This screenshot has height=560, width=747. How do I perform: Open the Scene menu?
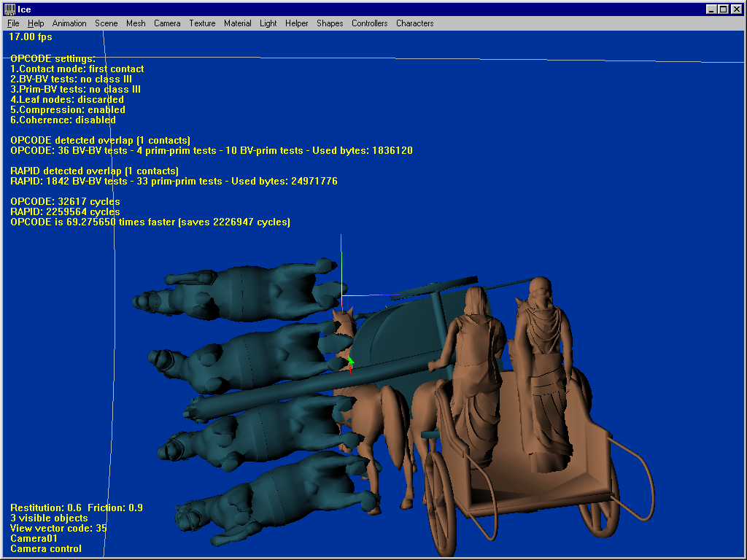pyautogui.click(x=107, y=23)
